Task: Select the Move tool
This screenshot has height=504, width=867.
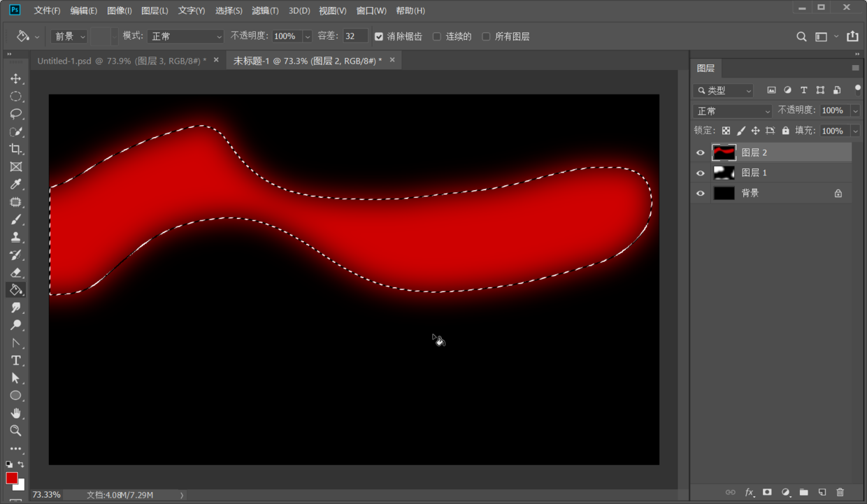Action: [16, 79]
